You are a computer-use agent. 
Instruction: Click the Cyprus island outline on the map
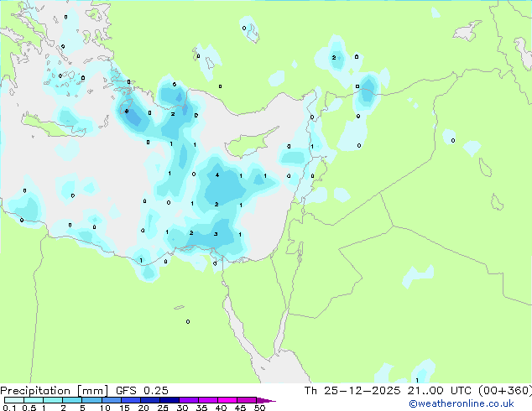pyautogui.click(x=252, y=142)
